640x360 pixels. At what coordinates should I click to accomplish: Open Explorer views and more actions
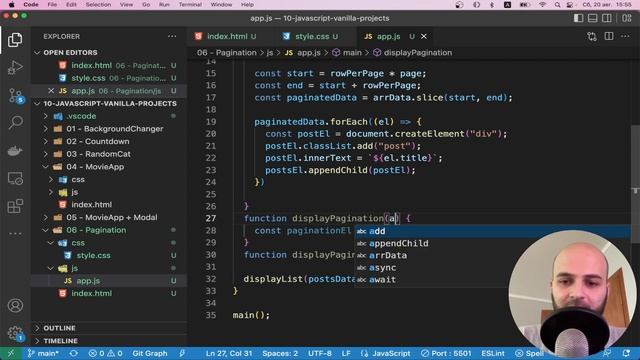coord(172,36)
